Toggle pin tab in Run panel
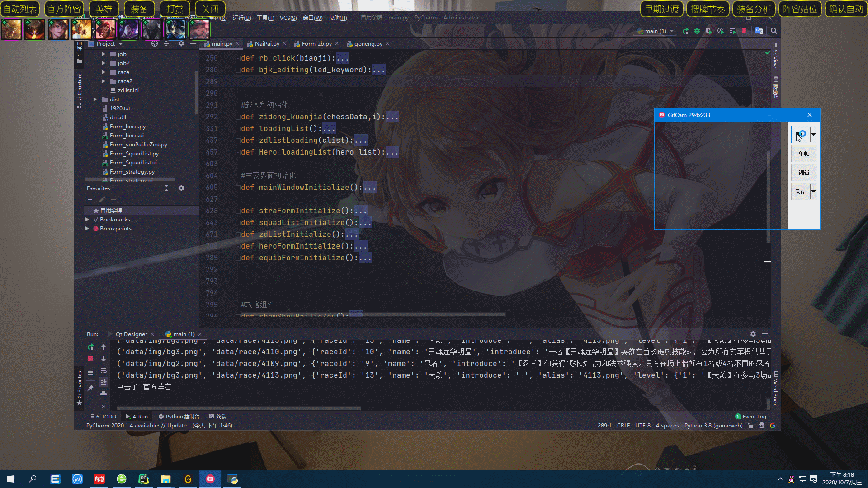 (x=90, y=388)
